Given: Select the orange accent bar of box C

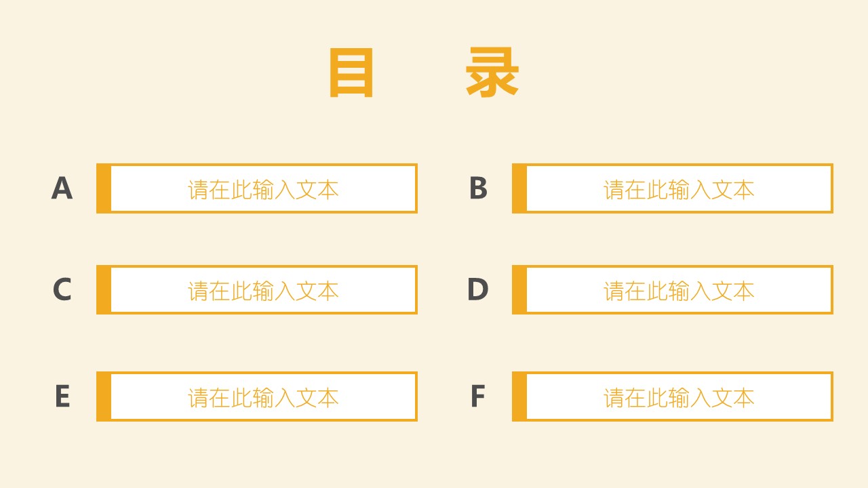Looking at the screenshot, I should point(104,290).
